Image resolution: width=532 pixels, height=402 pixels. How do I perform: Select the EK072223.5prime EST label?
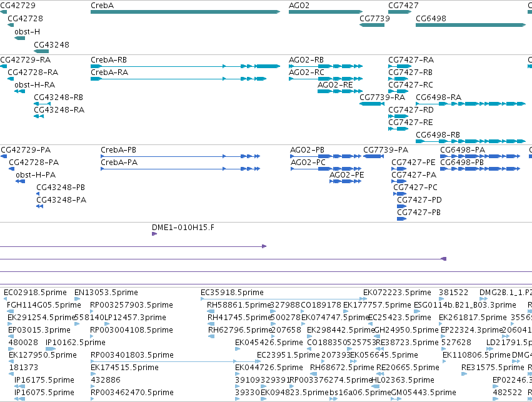pyautogui.click(x=397, y=293)
